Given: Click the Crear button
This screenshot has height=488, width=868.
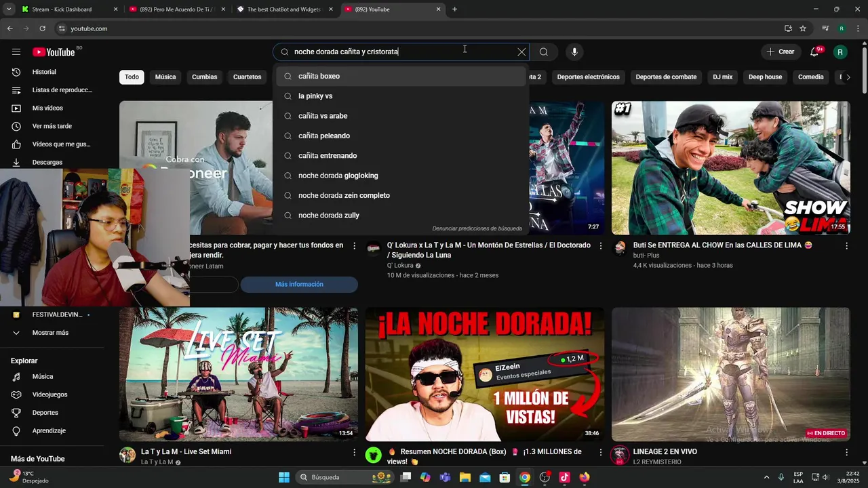Looking at the screenshot, I should pos(780,52).
